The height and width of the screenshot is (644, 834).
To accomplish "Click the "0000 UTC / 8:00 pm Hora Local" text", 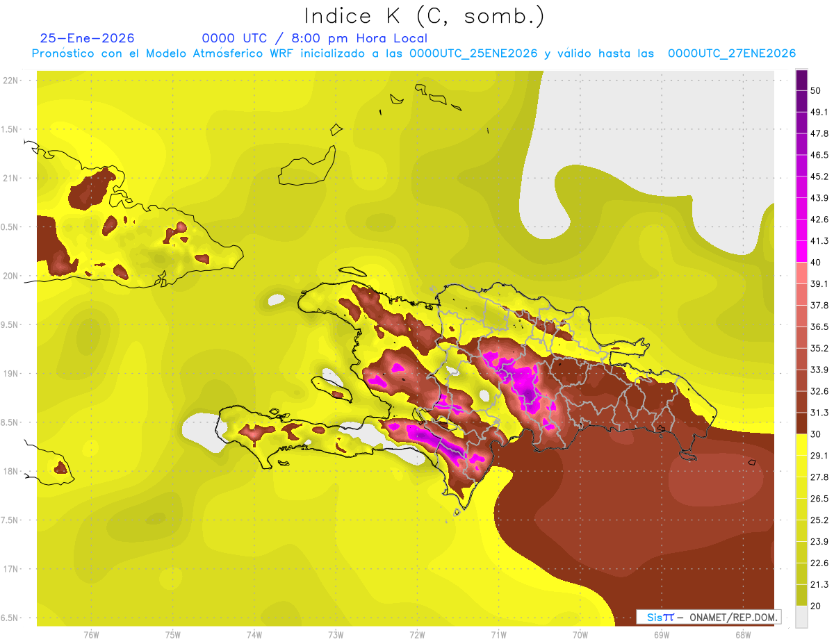I will click(314, 38).
